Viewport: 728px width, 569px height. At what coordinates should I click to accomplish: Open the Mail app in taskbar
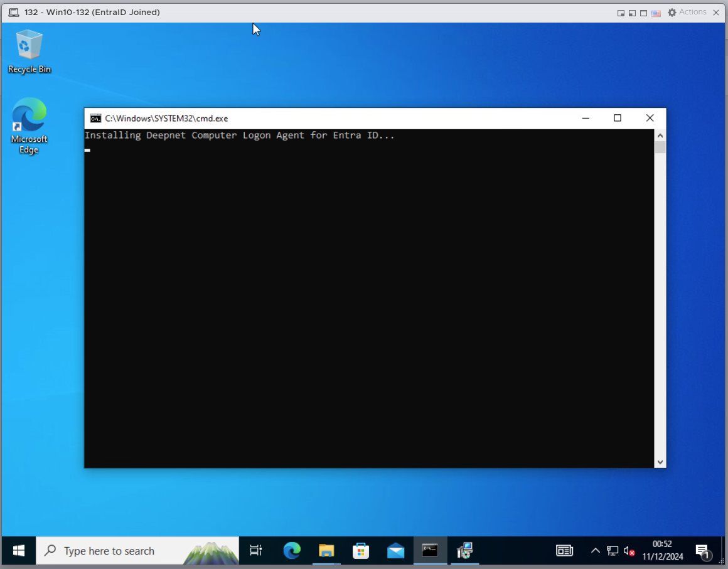tap(395, 551)
